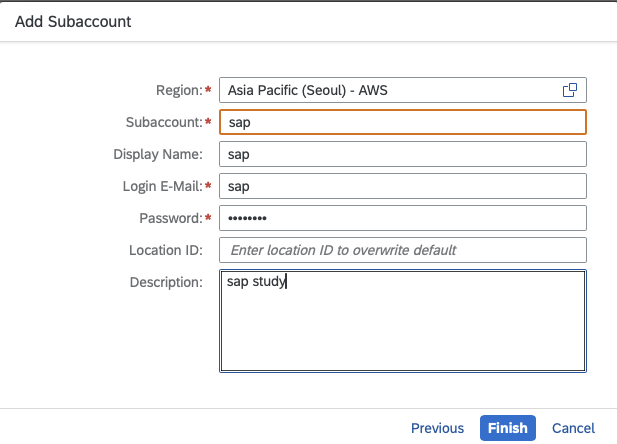Cancel the Add Subaccount dialog
This screenshot has width=617, height=444.
573,428
